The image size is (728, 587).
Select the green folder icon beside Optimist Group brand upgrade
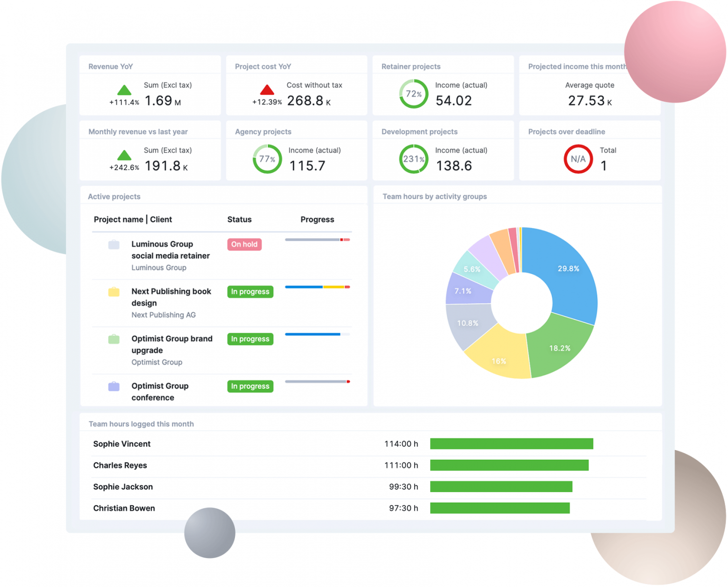pyautogui.click(x=114, y=339)
